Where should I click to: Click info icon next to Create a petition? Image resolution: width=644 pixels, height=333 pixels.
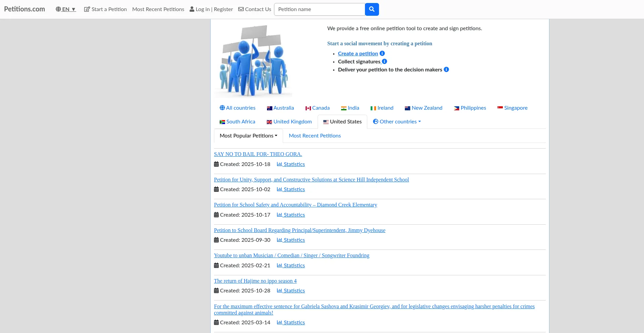pos(382,53)
